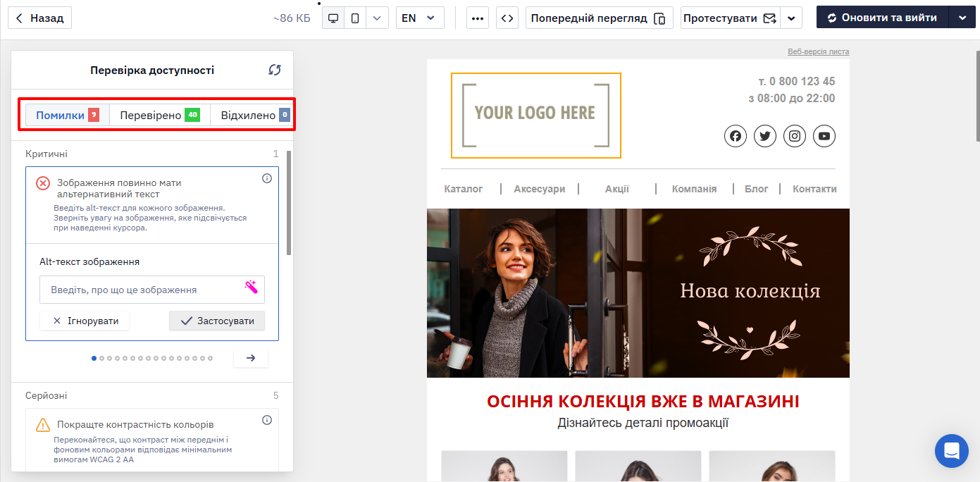Image resolution: width=980 pixels, height=482 pixels.
Task: Select the YOUR LOGO HERE image
Action: [536, 115]
